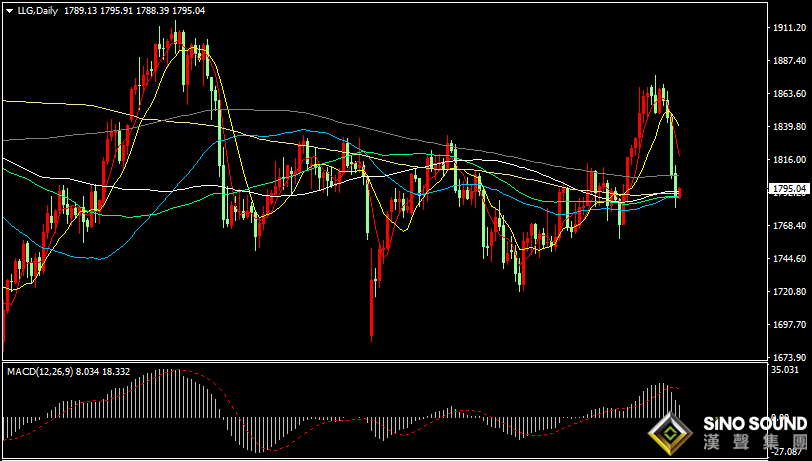Select the 1697.70 price axis label
Screen dimensions: 812x461
pyautogui.click(x=790, y=325)
